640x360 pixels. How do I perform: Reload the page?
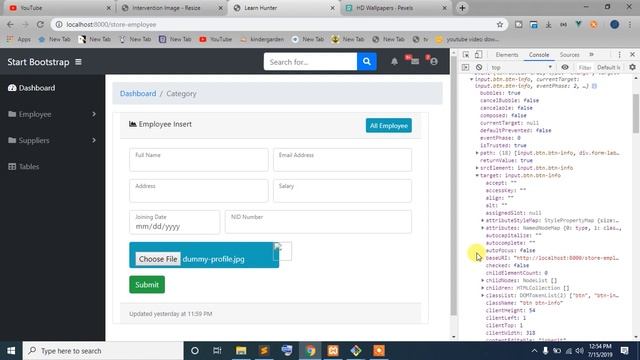tap(40, 24)
